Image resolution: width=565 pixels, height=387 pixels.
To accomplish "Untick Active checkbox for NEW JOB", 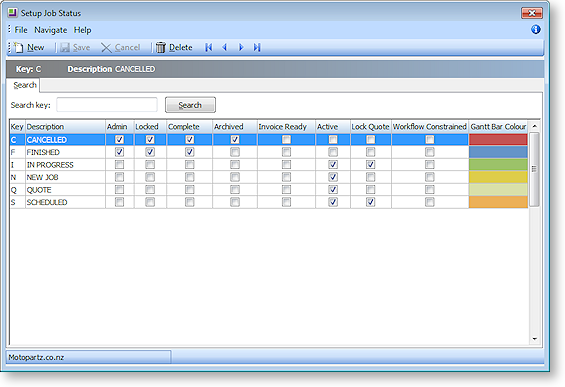I will 333,177.
